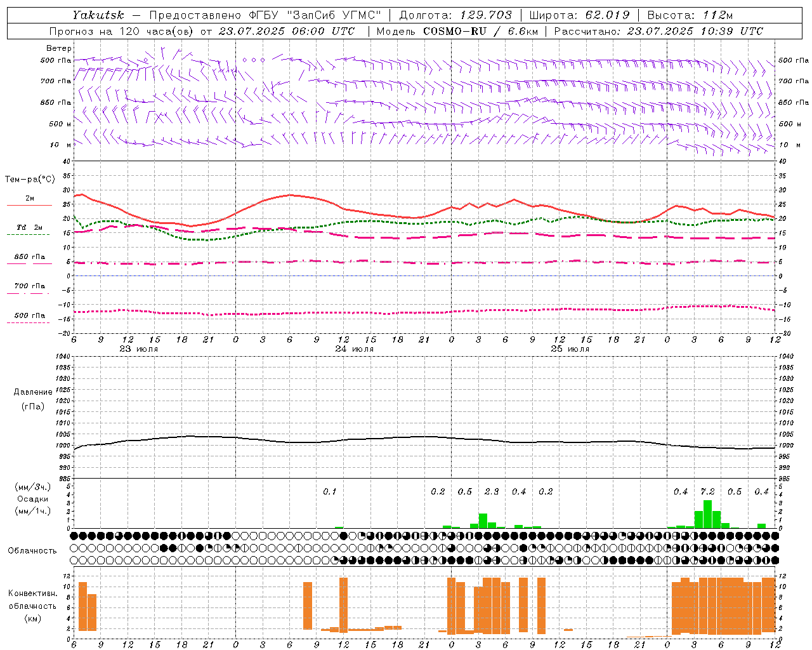The height and width of the screenshot is (650, 812).
Task: Click the Облачность cloud cover label
Action: coord(32,551)
